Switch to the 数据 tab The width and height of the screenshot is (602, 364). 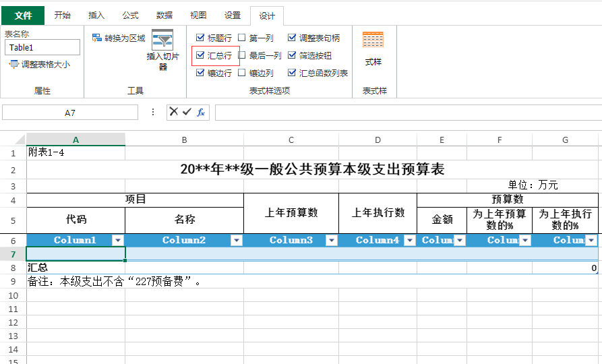(x=164, y=16)
